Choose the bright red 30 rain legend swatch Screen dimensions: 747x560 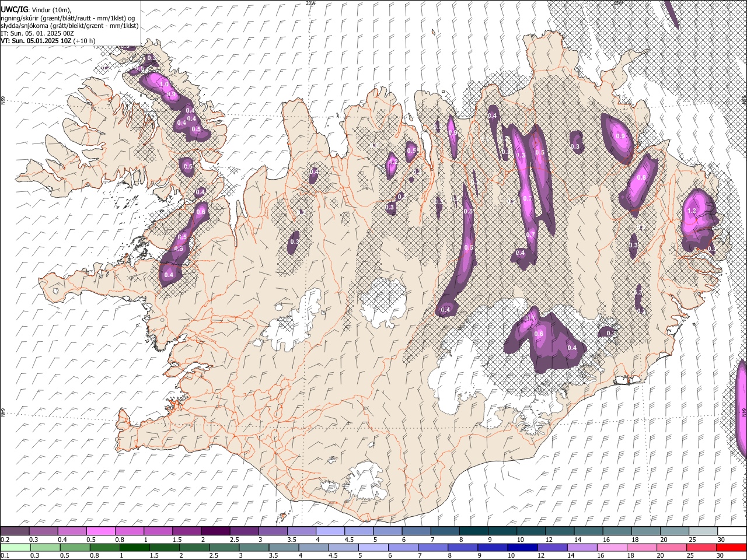[x=732, y=547]
